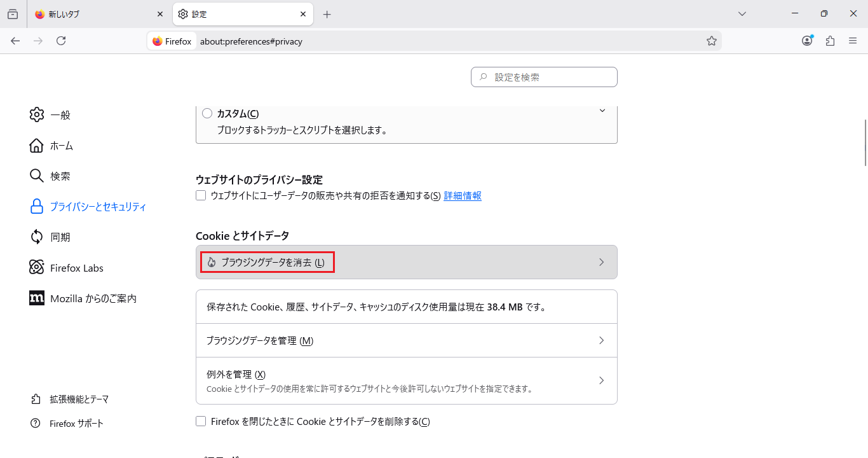
Task: Expand the カスタム section chevron
Action: coord(602,111)
